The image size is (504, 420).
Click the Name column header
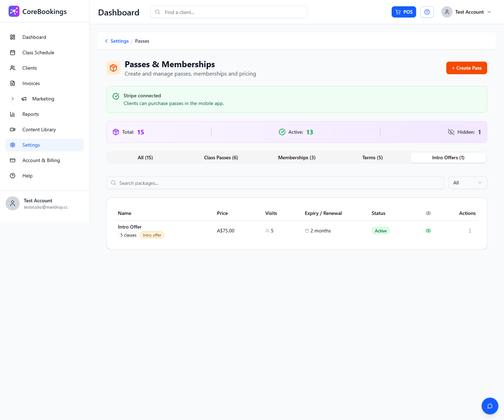(125, 213)
